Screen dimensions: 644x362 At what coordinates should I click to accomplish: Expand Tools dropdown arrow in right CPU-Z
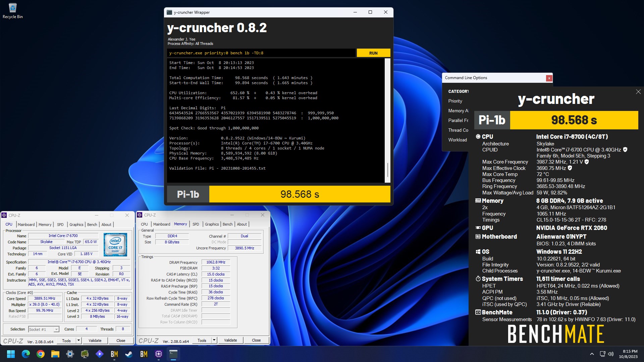point(214,340)
